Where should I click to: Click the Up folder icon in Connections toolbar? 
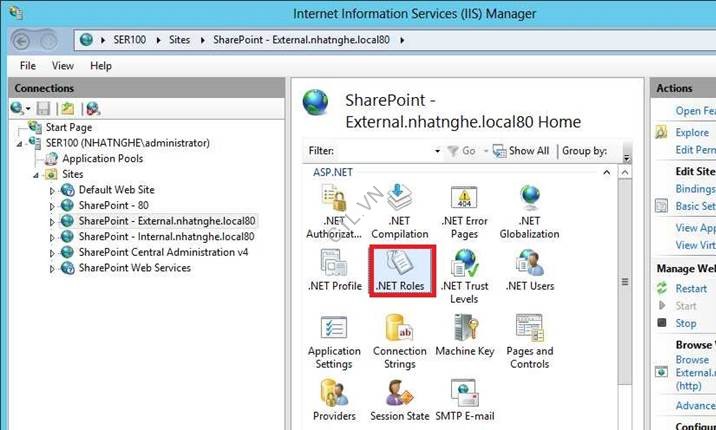68,109
